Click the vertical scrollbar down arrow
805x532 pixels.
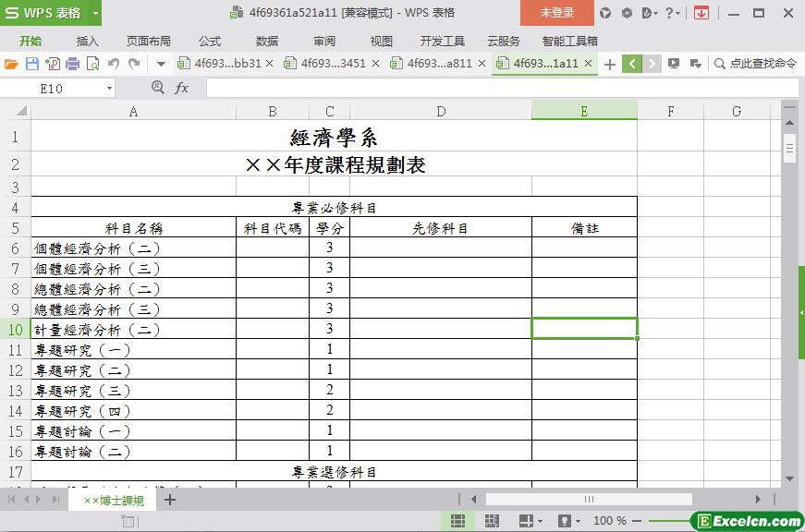coord(789,478)
